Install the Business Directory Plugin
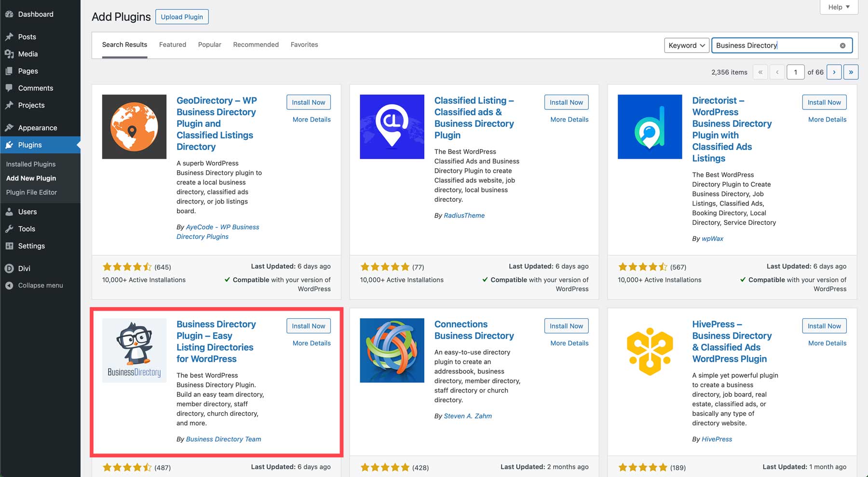 [x=308, y=326]
